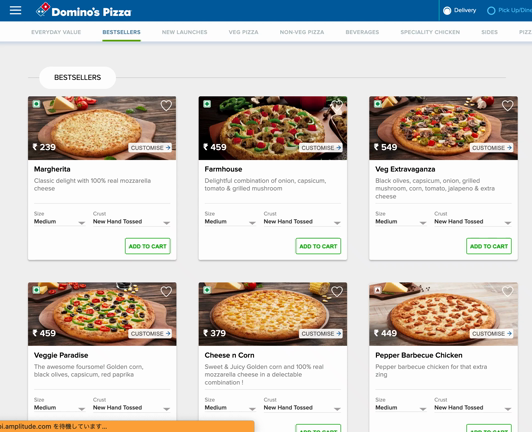Click Customise on the Farmhouse pizza

(x=321, y=148)
